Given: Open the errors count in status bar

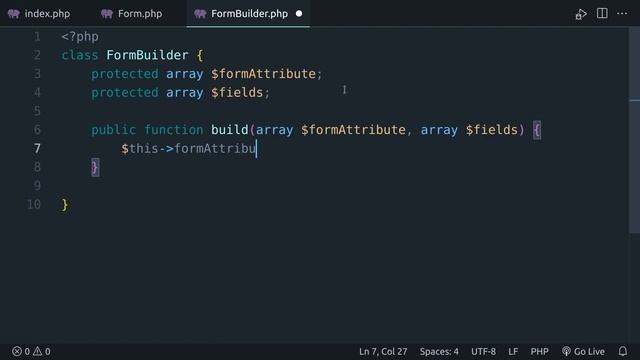Looking at the screenshot, I should click(21, 351).
